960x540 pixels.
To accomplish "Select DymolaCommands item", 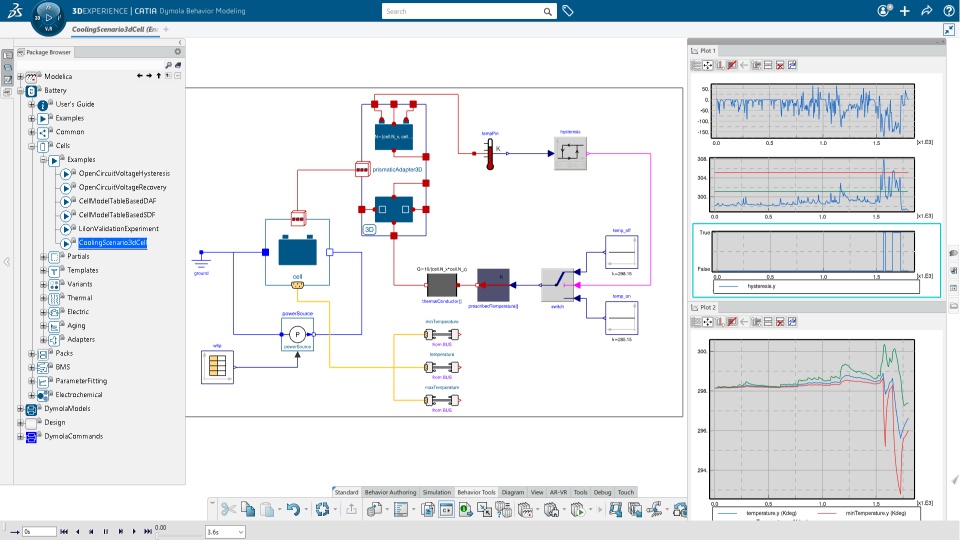I will 73,437.
